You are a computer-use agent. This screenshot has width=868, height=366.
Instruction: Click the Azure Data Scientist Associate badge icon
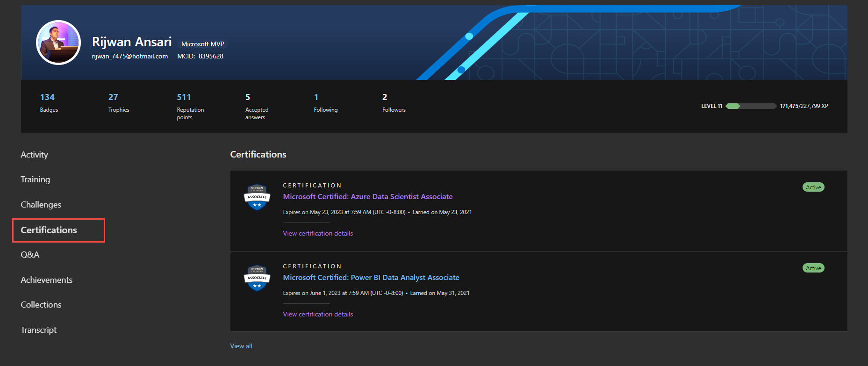pyautogui.click(x=257, y=197)
